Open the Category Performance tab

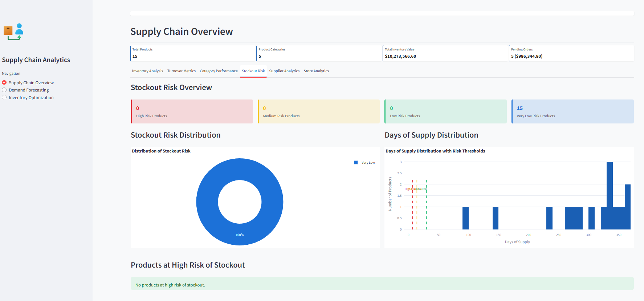(219, 71)
